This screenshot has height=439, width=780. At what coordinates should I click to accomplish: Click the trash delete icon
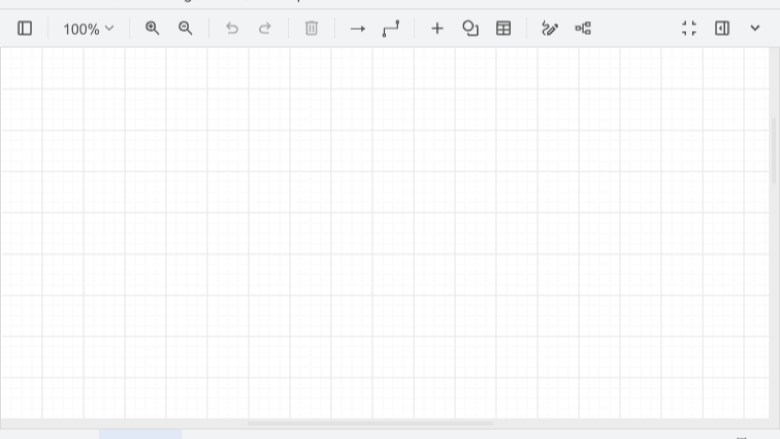311,28
